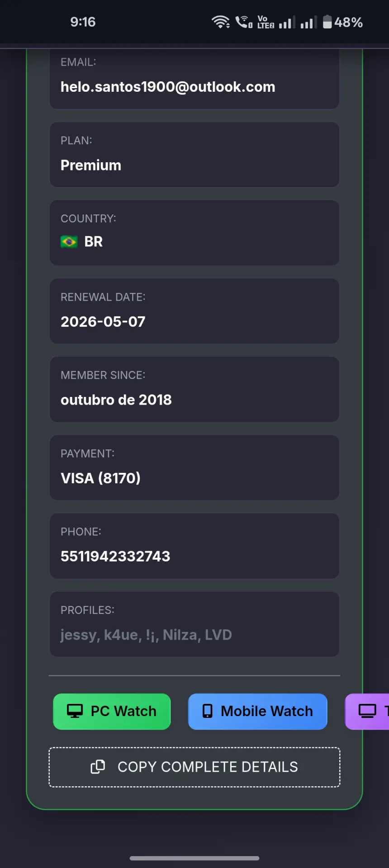Open Mobile Watch button
Viewport: 389px width, 868px height.
(257, 712)
